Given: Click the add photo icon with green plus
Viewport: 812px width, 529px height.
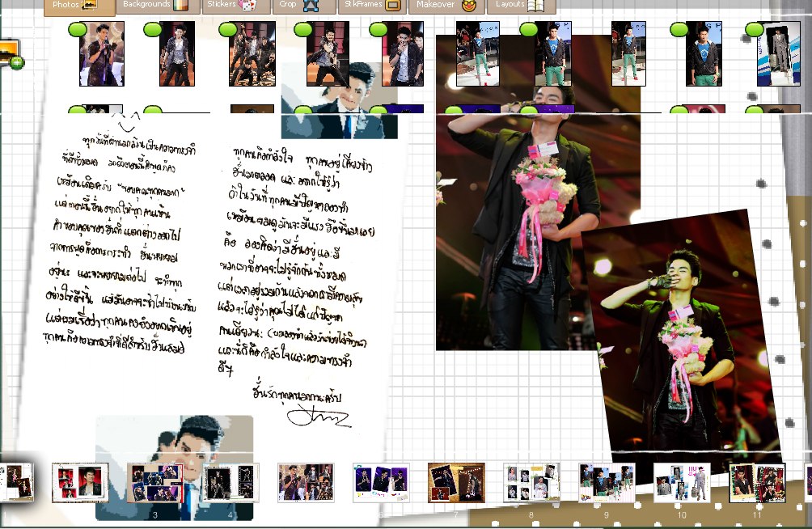Looking at the screenshot, I should coord(11,55).
